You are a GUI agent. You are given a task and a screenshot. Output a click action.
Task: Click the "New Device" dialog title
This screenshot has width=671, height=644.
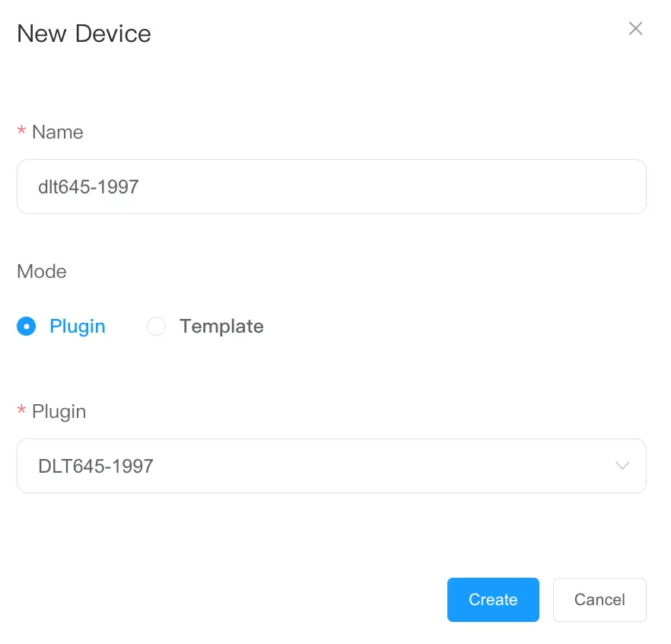pos(84,33)
